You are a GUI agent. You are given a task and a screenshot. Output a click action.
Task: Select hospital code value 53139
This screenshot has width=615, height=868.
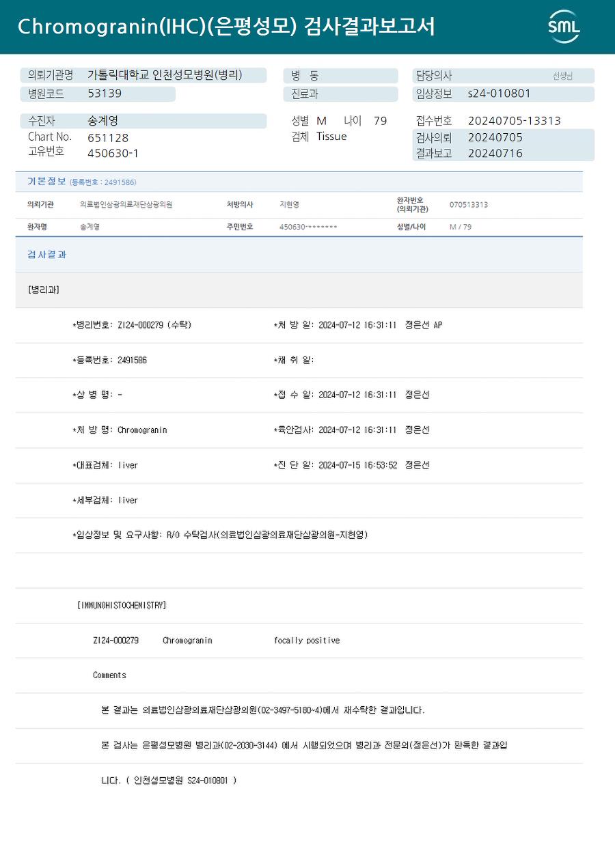pyautogui.click(x=105, y=94)
